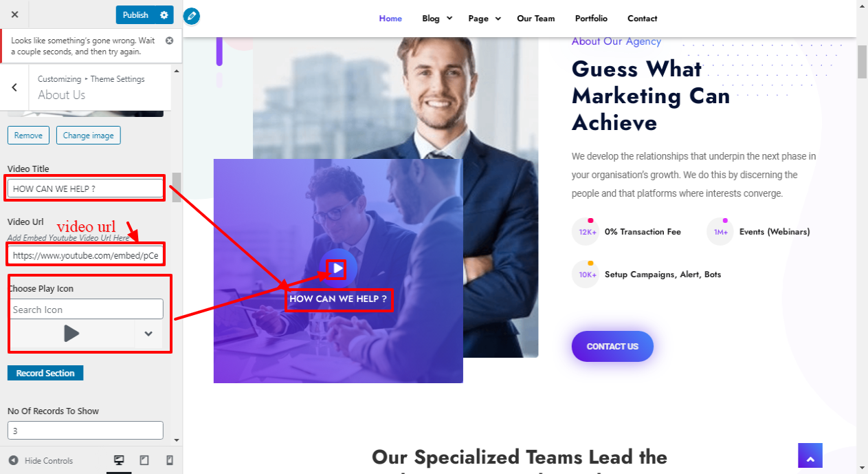Toggle Hide Controls in the bottom bar
Viewport: 868px width, 474px height.
(x=41, y=460)
